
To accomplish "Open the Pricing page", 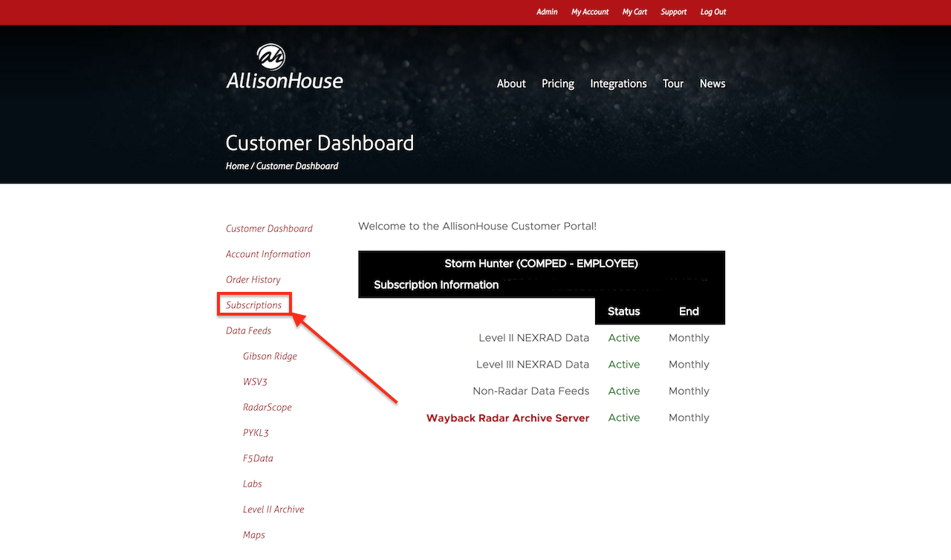I will (x=558, y=84).
